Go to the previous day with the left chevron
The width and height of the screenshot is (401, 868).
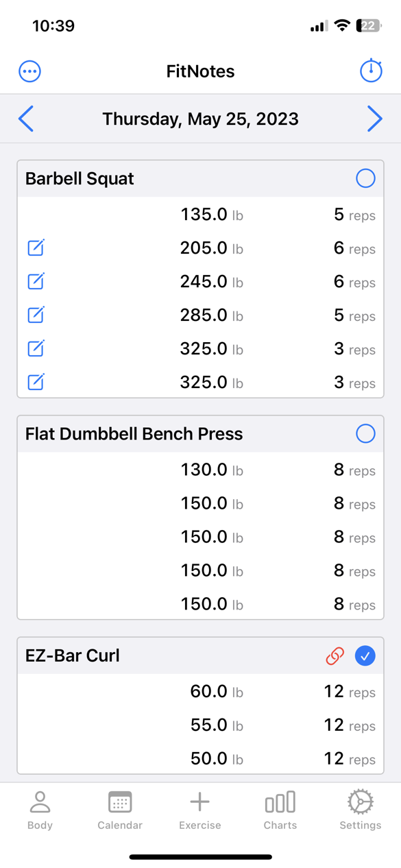25,118
